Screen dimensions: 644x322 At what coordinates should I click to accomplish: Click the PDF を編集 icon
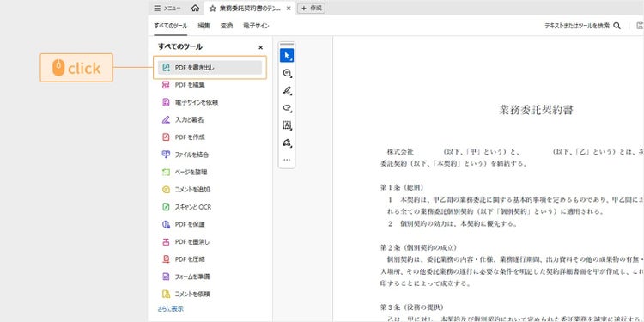pos(166,85)
